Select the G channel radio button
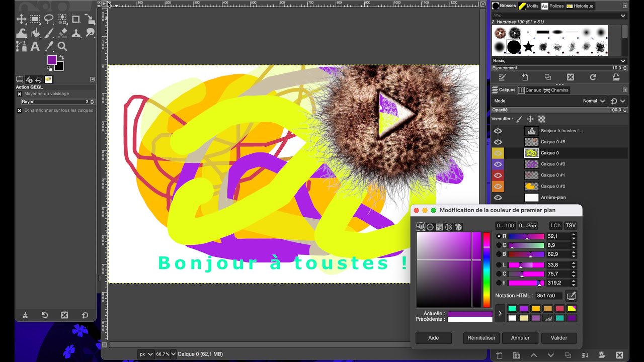644x362 pixels. 499,245
